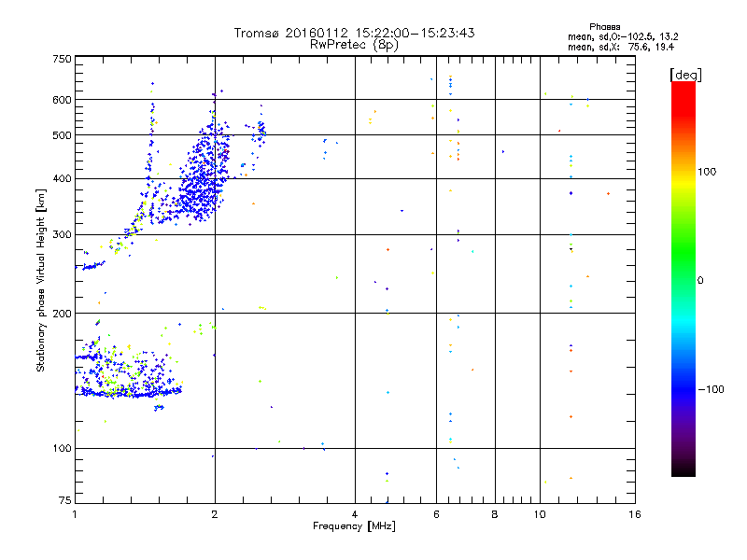Click the x-axis tick label '1'

75,514
